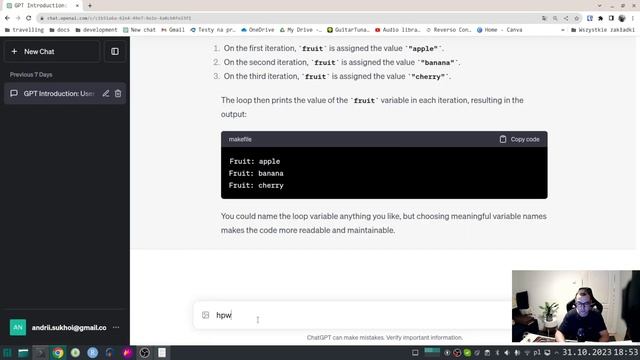Delete the GPT Introduction chat with trash icon
This screenshot has width=640, height=360.
tap(118, 93)
